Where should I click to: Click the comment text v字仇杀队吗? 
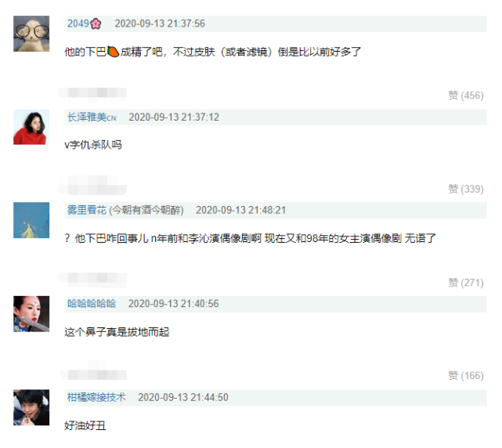[x=93, y=145]
